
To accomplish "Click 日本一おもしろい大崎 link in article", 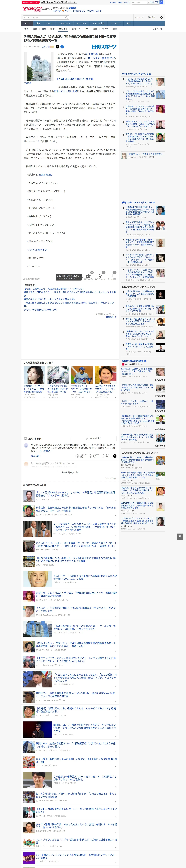I will coord(66,91).
